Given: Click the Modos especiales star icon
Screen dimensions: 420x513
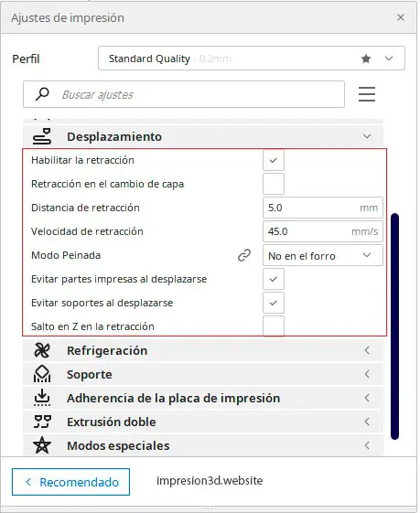Looking at the screenshot, I should [x=42, y=445].
